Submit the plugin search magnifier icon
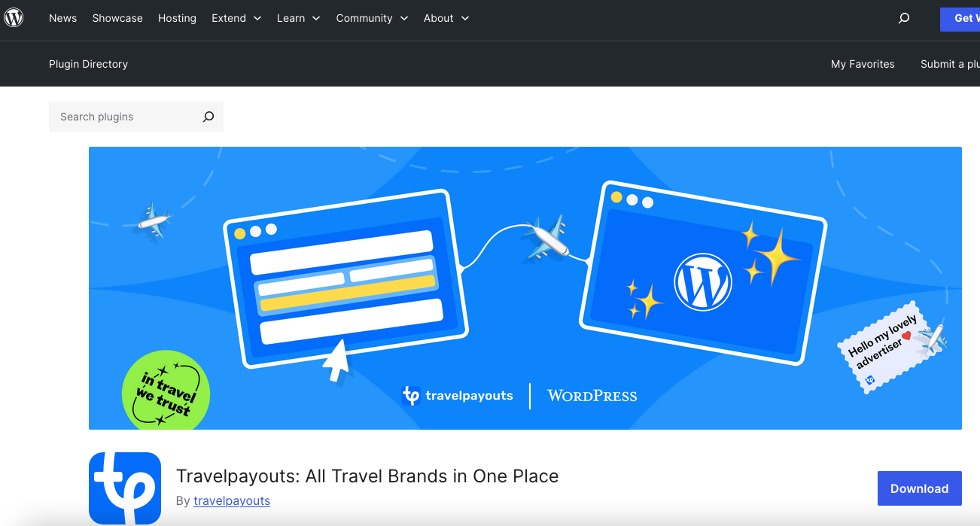 [208, 117]
